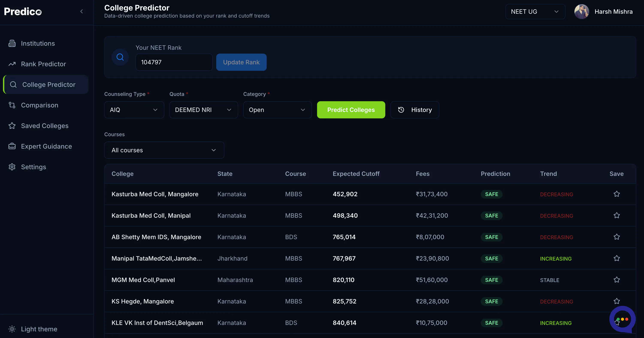
Task: Collapse the sidebar with the chevron arrow
Action: 82,12
